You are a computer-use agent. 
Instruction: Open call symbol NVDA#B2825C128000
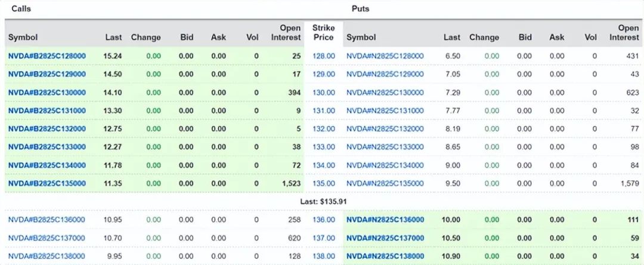tap(47, 56)
